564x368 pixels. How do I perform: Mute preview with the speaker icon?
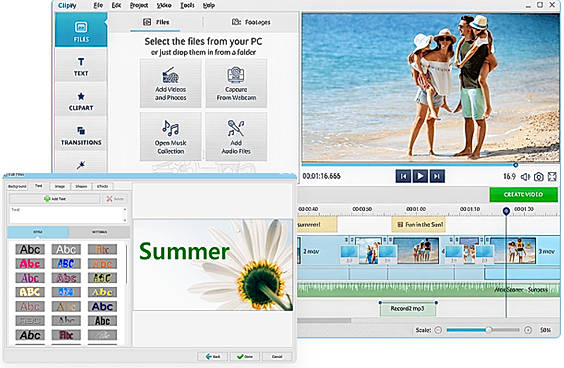(x=526, y=177)
